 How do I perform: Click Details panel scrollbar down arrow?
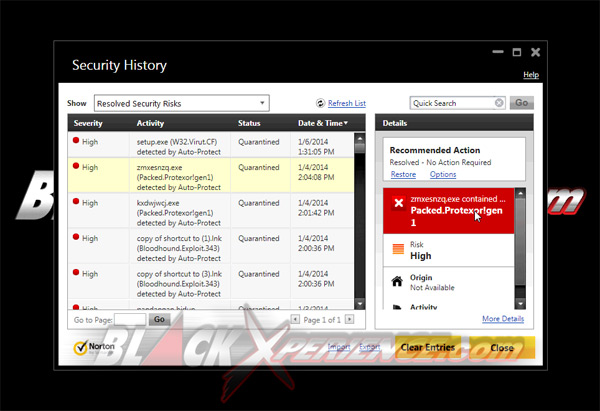click(x=520, y=304)
